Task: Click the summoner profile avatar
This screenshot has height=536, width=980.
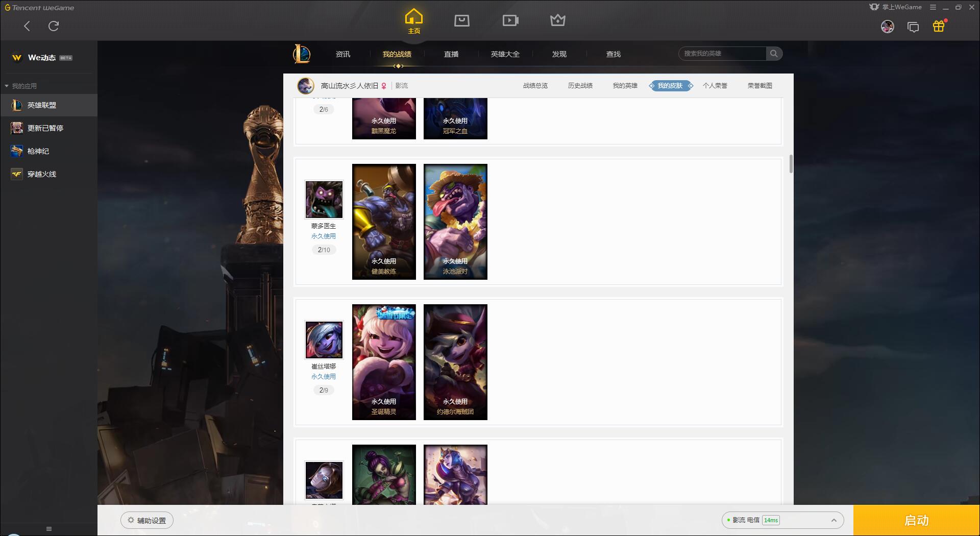Action: [306, 86]
